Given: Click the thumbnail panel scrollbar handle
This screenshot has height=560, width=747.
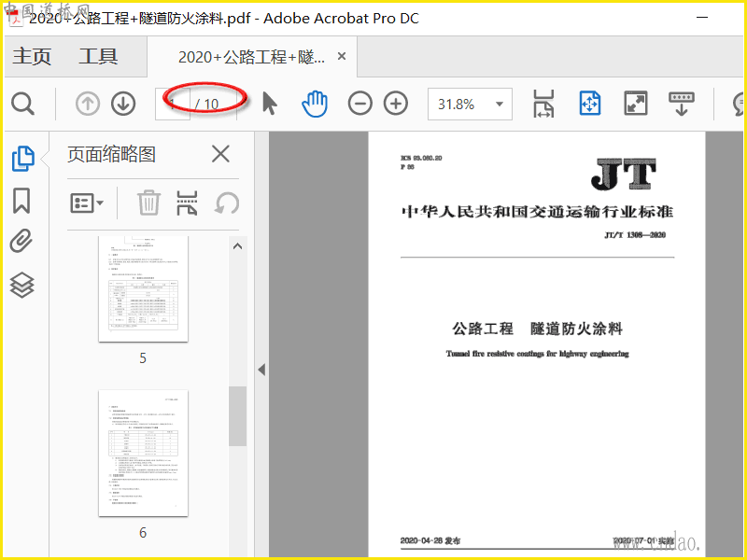Looking at the screenshot, I should [237, 416].
